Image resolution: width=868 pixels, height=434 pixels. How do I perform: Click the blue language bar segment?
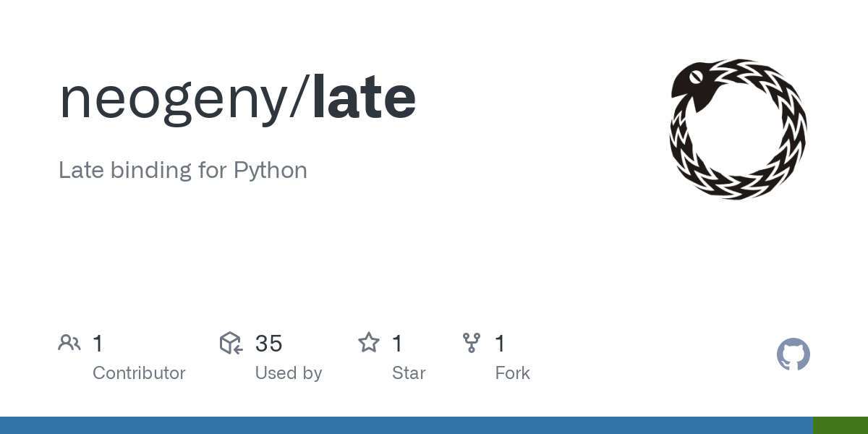(x=407, y=425)
